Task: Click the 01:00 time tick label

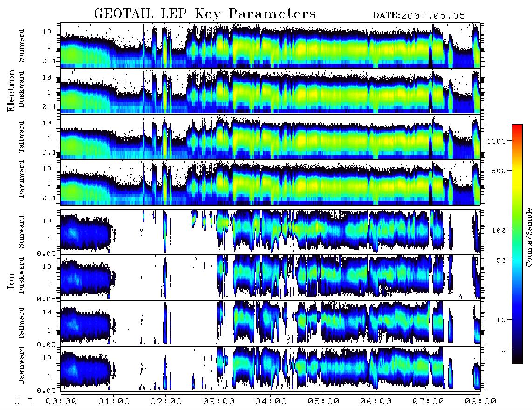Action: tap(114, 402)
